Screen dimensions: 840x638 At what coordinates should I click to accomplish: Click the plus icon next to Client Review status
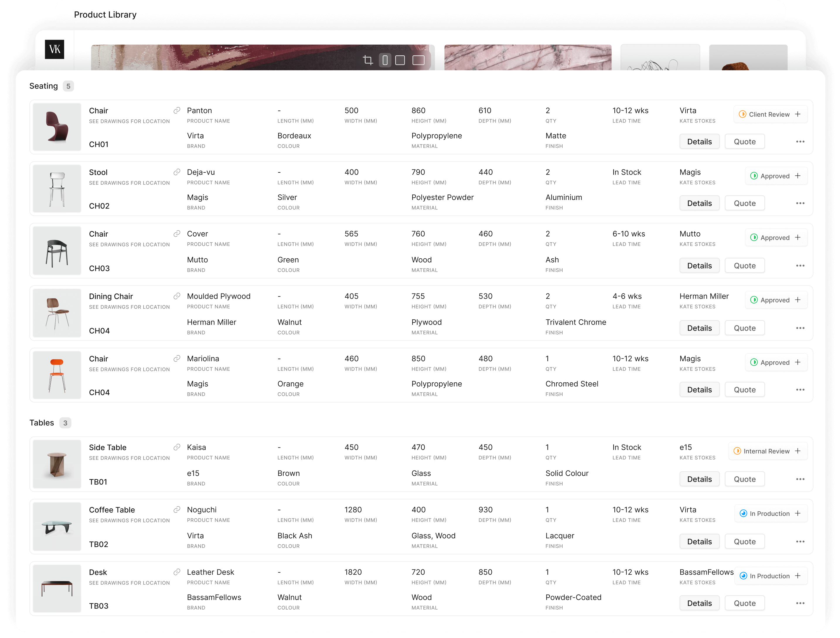tap(798, 114)
